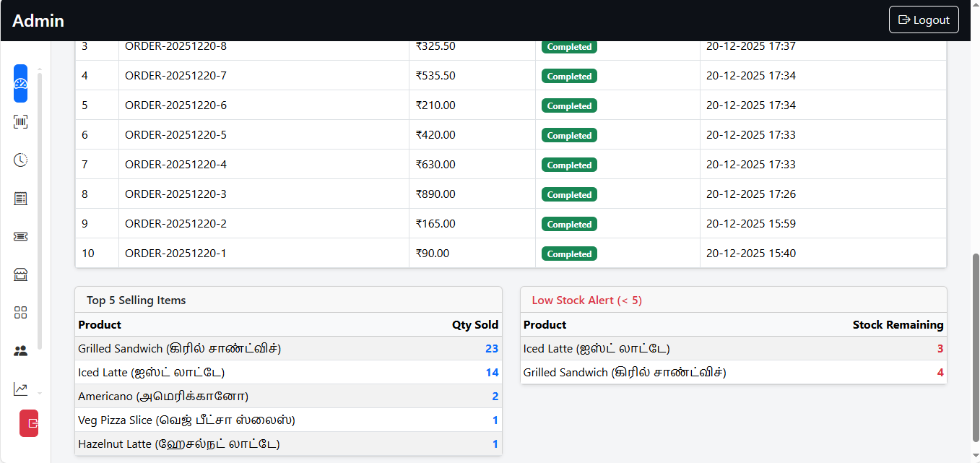
Task: Click the barcode scanner sidebar icon
Action: pyautogui.click(x=20, y=121)
